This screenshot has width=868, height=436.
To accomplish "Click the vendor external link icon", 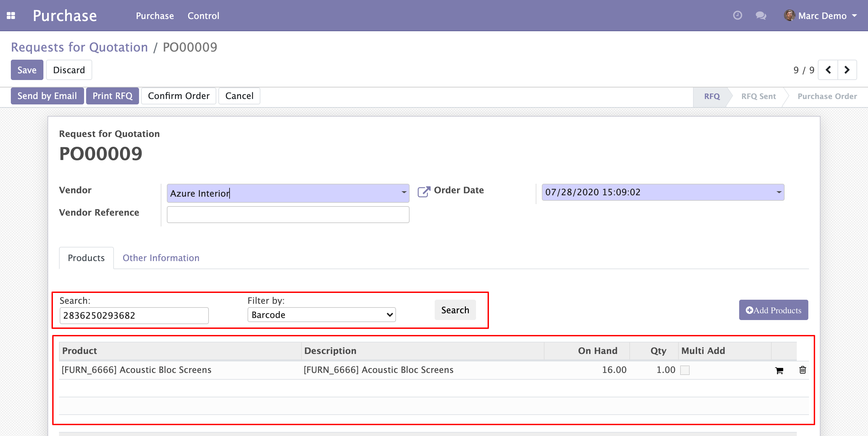I will [423, 192].
